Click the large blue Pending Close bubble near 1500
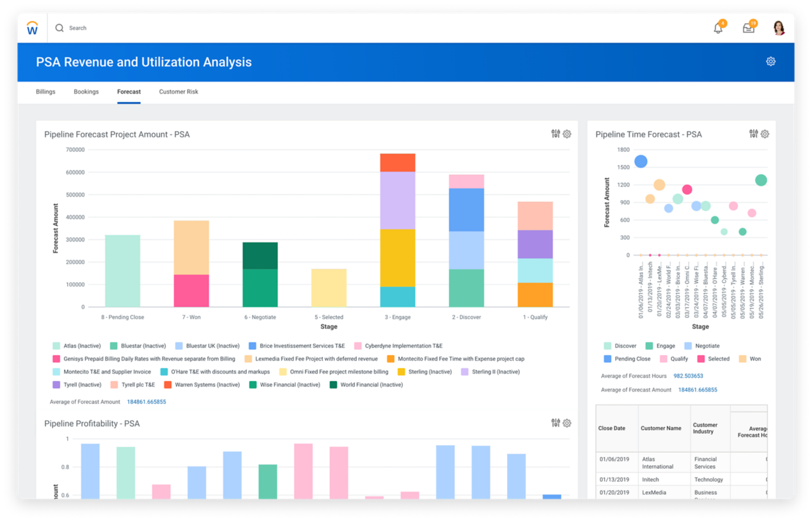 [641, 161]
